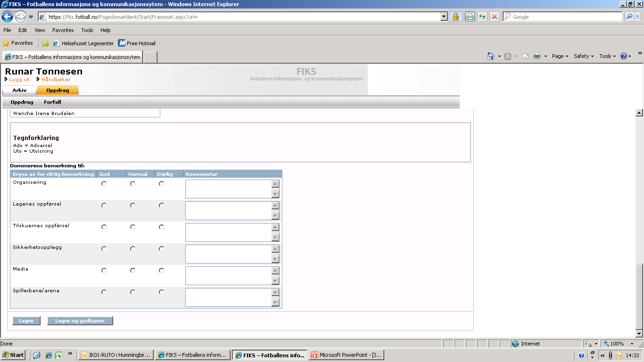The width and height of the screenshot is (644, 362).
Task: Switch to the IK01-RUTO i Hummingbird taskbar window
Action: (x=116, y=355)
